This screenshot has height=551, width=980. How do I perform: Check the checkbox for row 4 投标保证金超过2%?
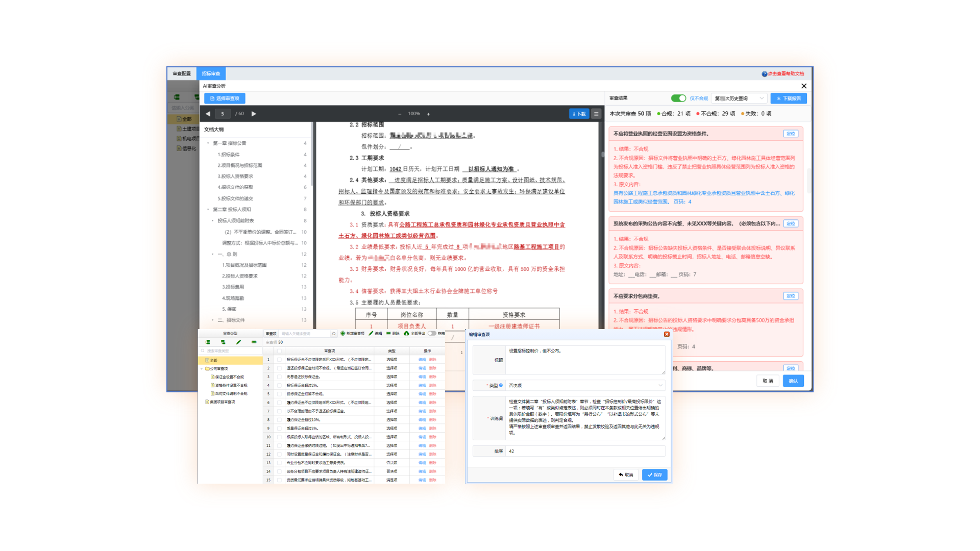point(279,385)
